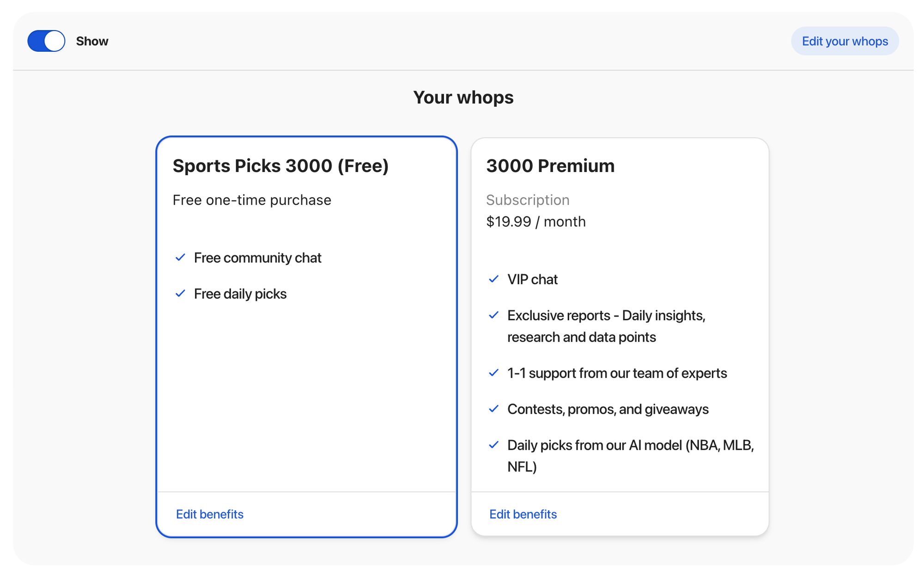The image size is (924, 581).
Task: Click the Your whops heading
Action: [x=463, y=98]
